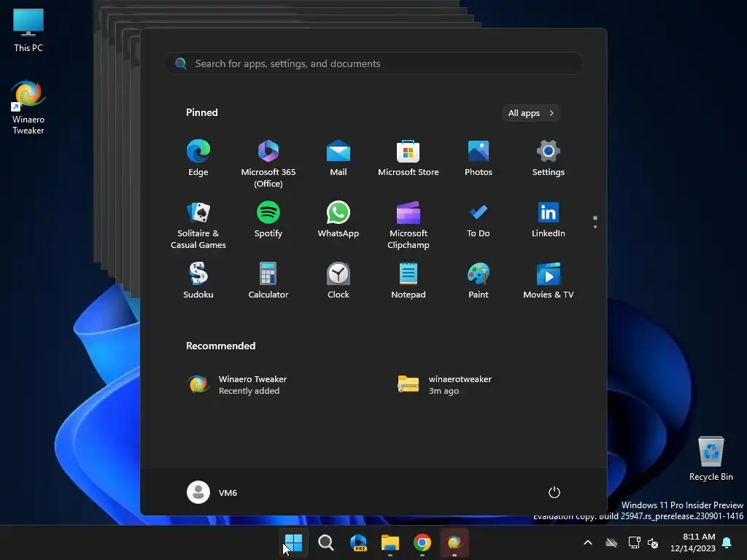The image size is (747, 560).
Task: Open network status tray icon
Action: 634,542
